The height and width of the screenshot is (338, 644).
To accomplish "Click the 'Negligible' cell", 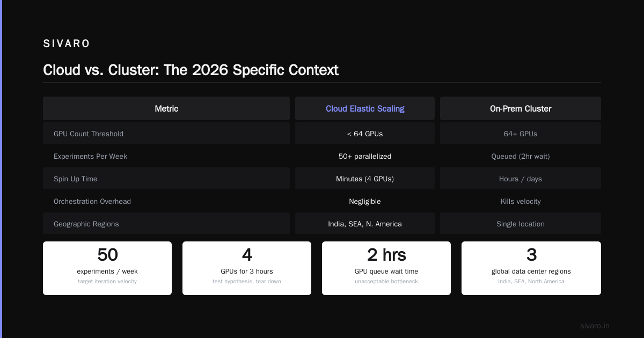I will 365,201.
